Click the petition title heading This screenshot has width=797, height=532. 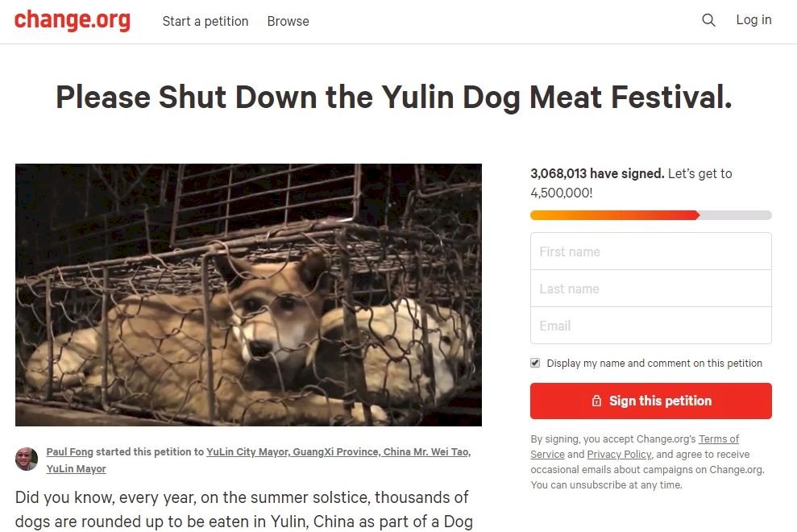(394, 97)
